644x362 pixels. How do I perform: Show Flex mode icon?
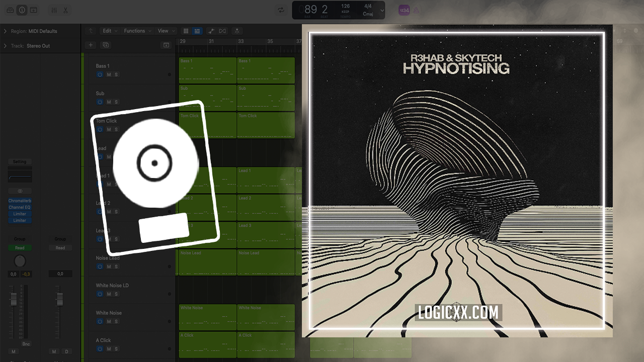[x=222, y=31]
